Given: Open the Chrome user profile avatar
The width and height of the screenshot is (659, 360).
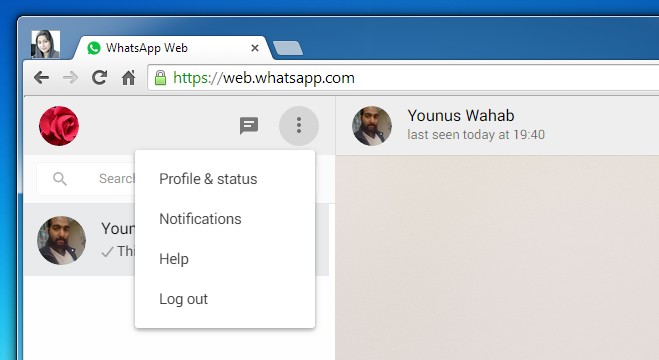Looking at the screenshot, I should click(45, 44).
